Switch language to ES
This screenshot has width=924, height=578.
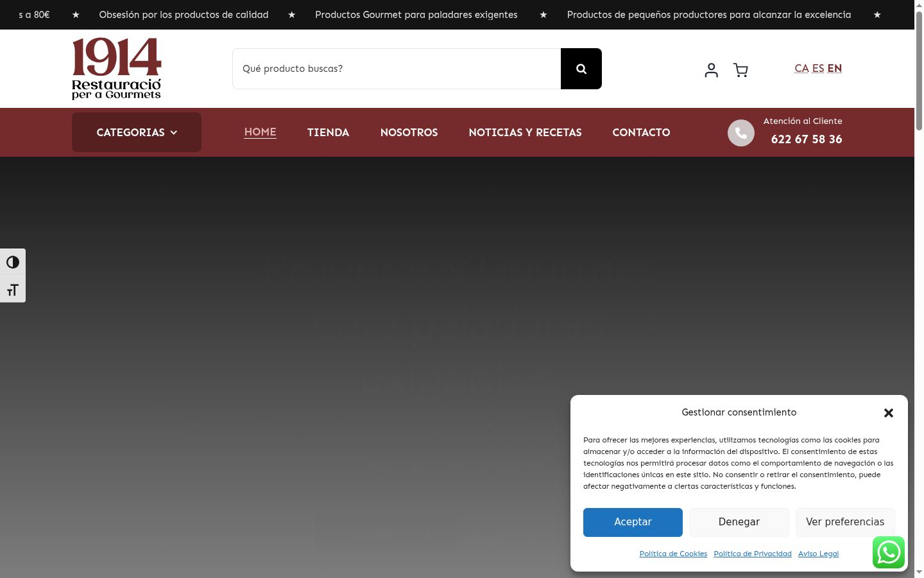[818, 68]
